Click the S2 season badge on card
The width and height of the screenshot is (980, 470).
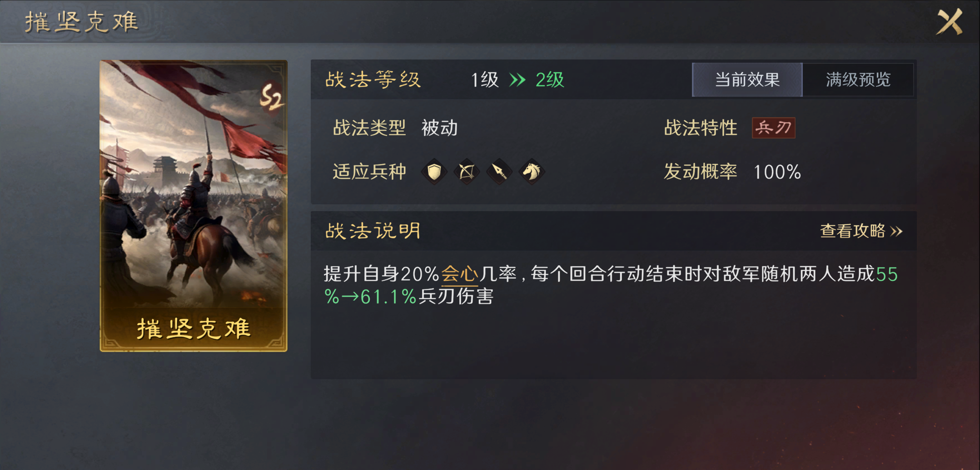pyautogui.click(x=272, y=97)
